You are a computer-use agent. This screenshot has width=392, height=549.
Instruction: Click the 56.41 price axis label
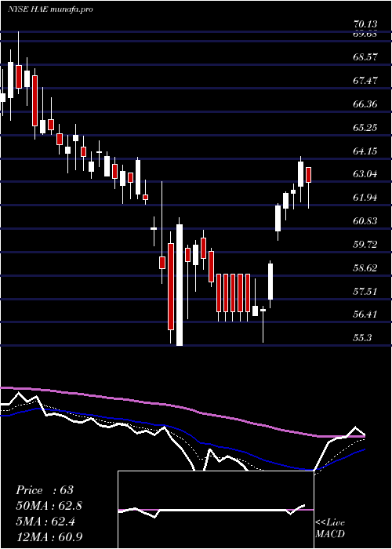click(x=365, y=314)
